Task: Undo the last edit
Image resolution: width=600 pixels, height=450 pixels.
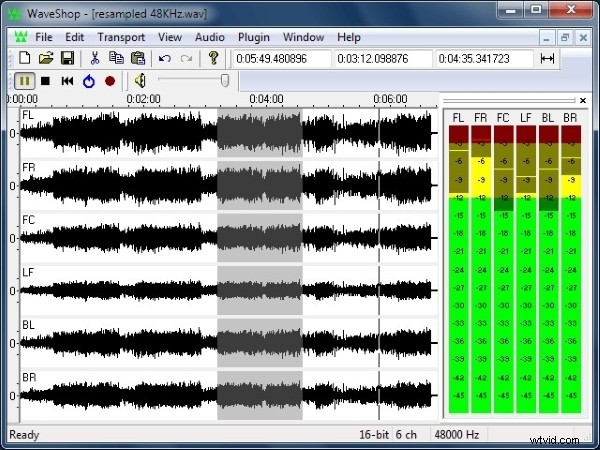Action: [x=165, y=59]
